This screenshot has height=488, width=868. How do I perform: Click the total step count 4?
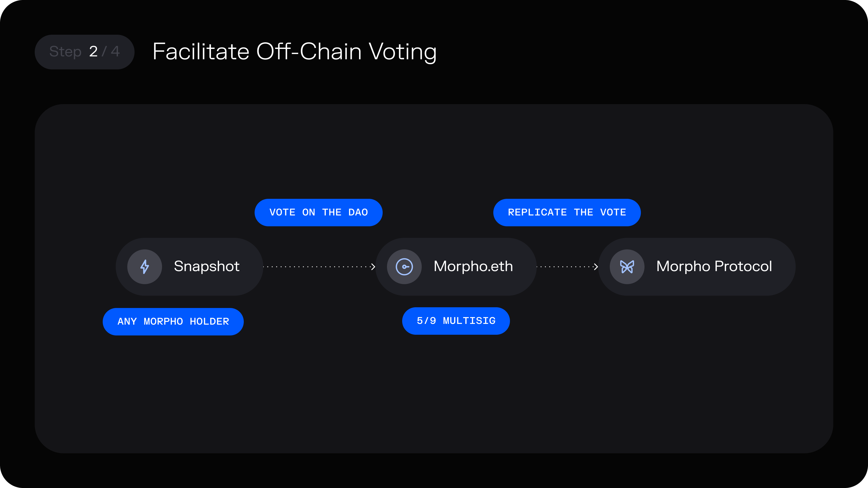coord(115,52)
